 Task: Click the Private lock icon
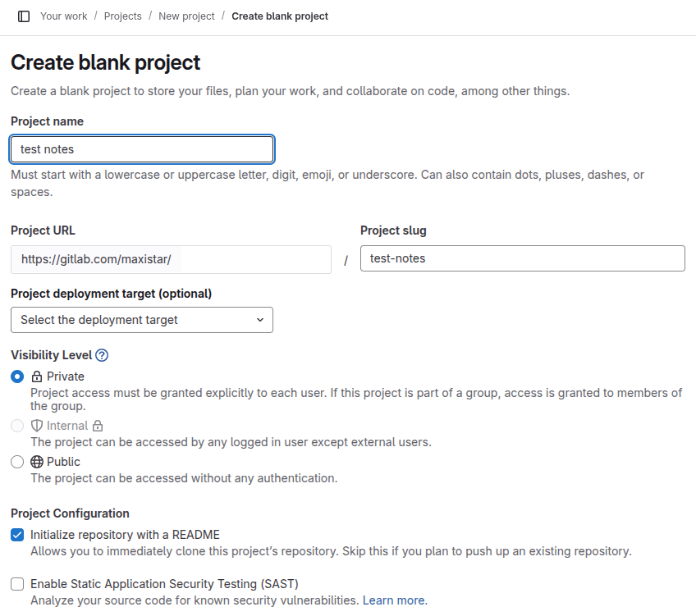(37, 376)
